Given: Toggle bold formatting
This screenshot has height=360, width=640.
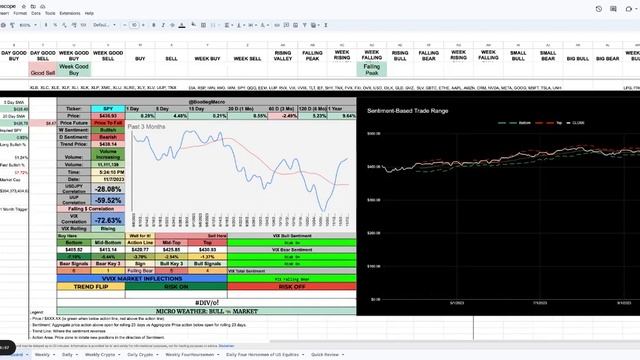Looking at the screenshot, I should (153, 25).
